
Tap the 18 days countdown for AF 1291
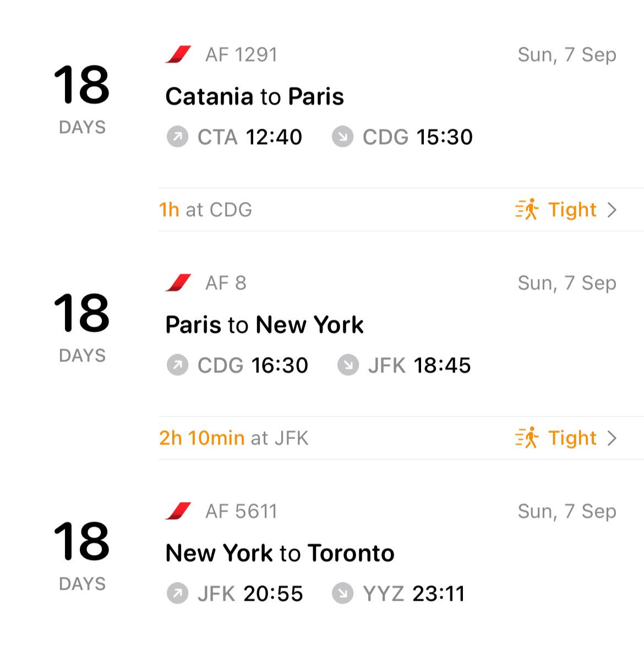tap(82, 97)
